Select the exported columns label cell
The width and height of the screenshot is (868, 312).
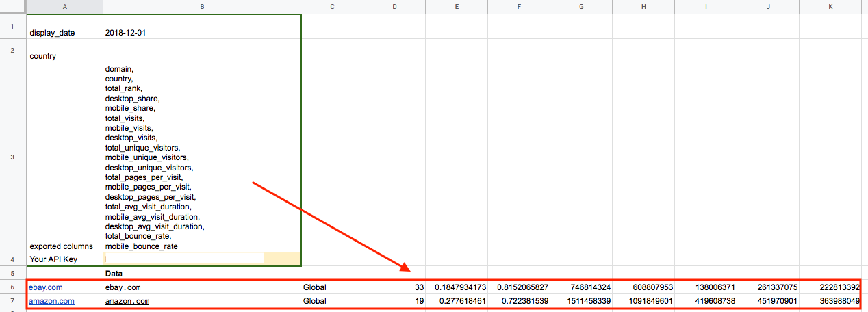pos(64,157)
